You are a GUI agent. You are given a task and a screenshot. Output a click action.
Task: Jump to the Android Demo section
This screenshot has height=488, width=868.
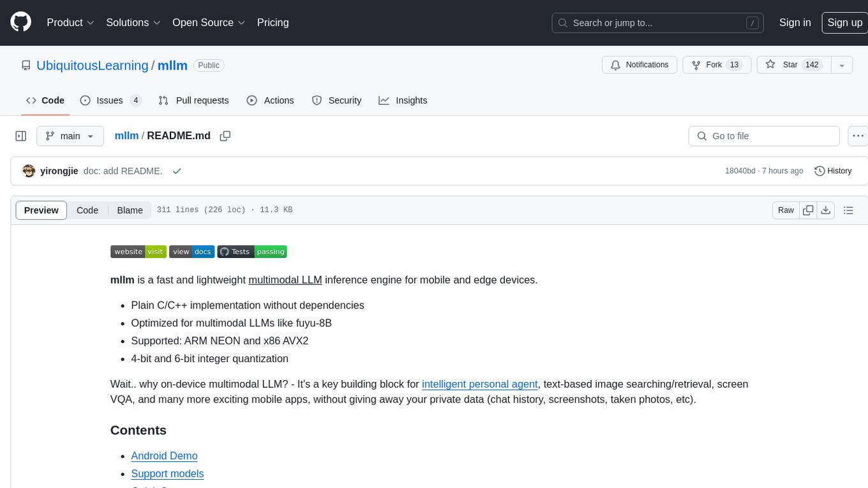[x=164, y=455]
